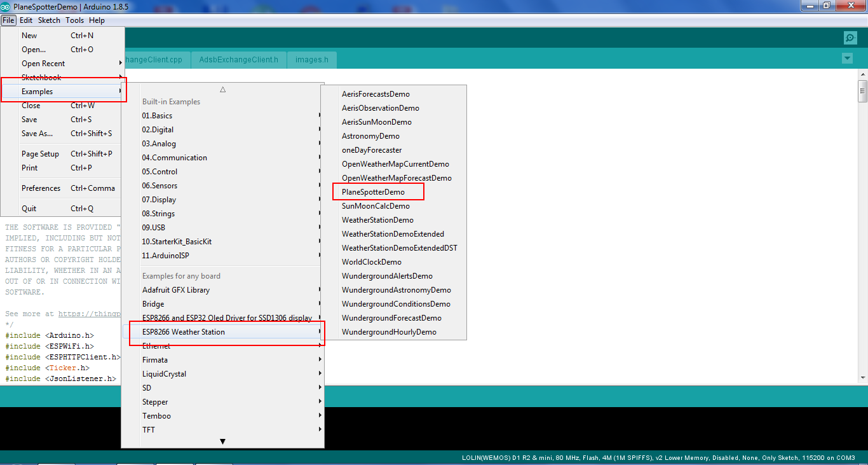Expand Adafruit GFX Library examples
This screenshot has height=465, width=868.
point(223,290)
